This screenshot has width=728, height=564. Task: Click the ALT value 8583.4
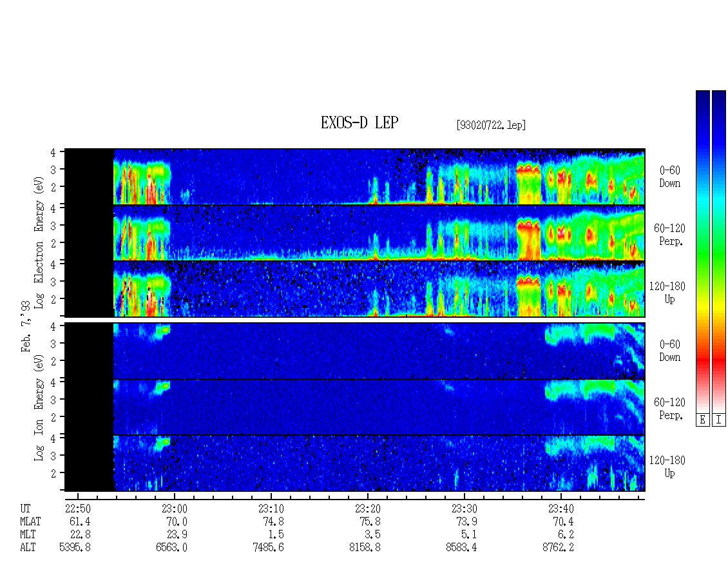461,548
